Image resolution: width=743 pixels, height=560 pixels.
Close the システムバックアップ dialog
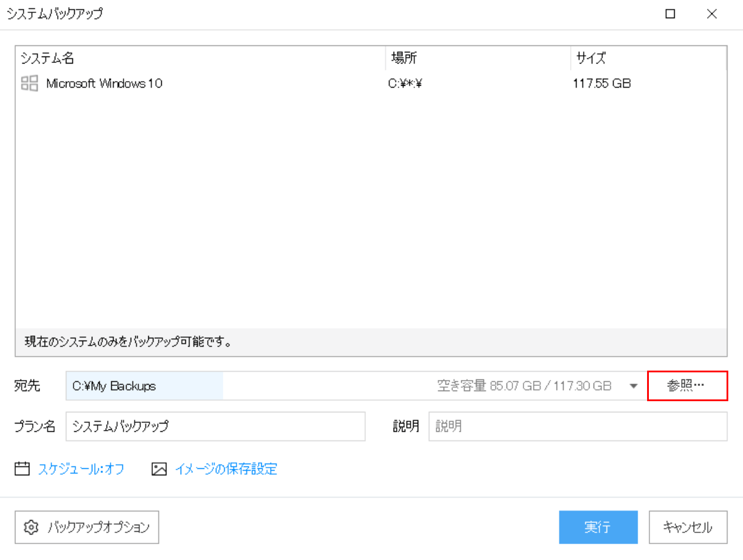click(x=712, y=15)
